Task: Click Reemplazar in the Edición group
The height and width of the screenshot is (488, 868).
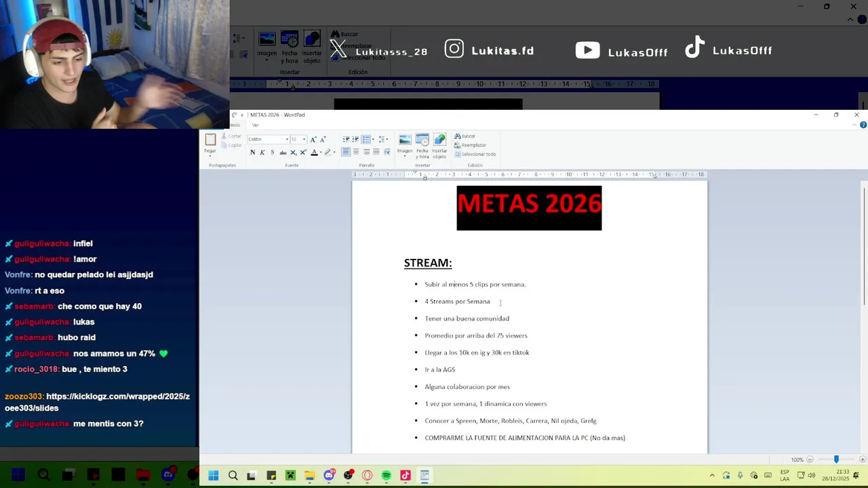Action: click(470, 145)
